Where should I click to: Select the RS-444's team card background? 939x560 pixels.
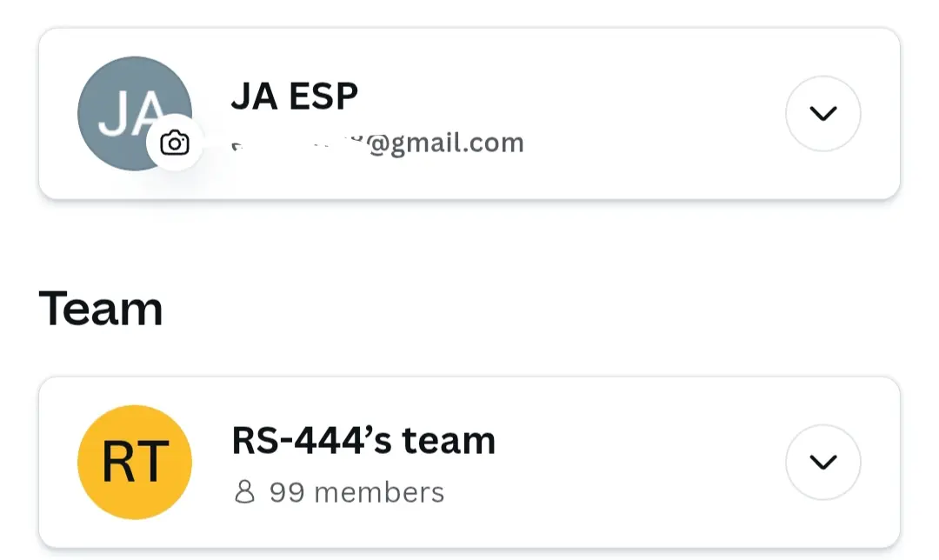(469, 462)
